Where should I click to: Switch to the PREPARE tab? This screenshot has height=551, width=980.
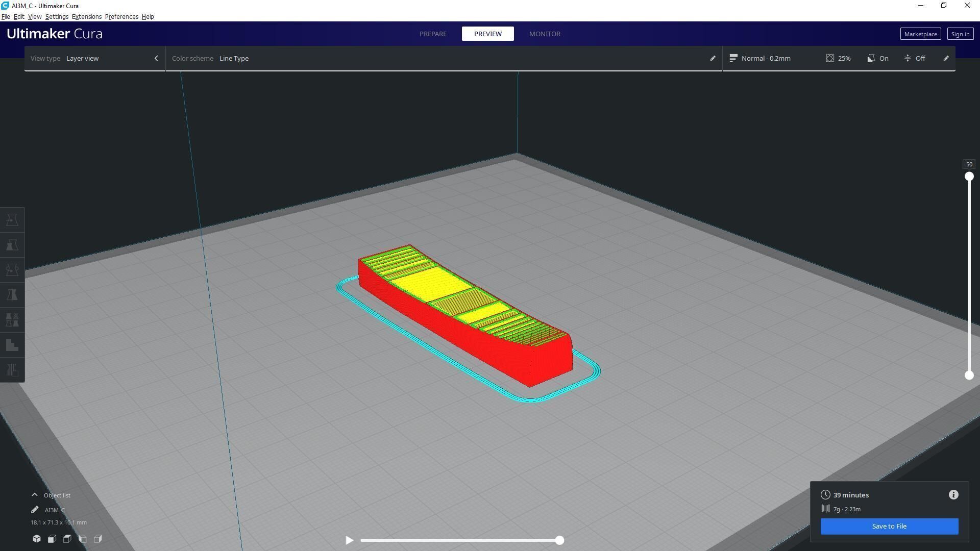tap(433, 34)
